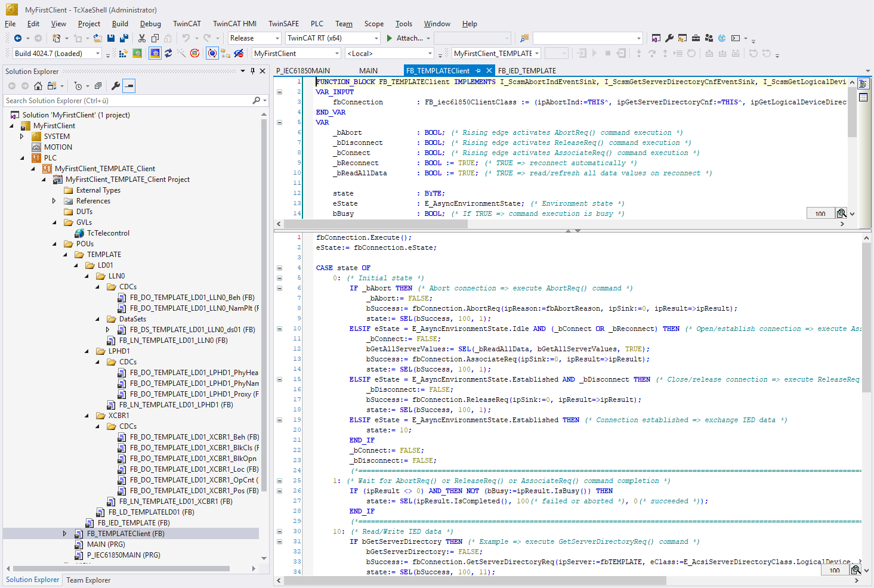The height and width of the screenshot is (588, 874).
Task: Click the Attach... button
Action: pos(410,38)
